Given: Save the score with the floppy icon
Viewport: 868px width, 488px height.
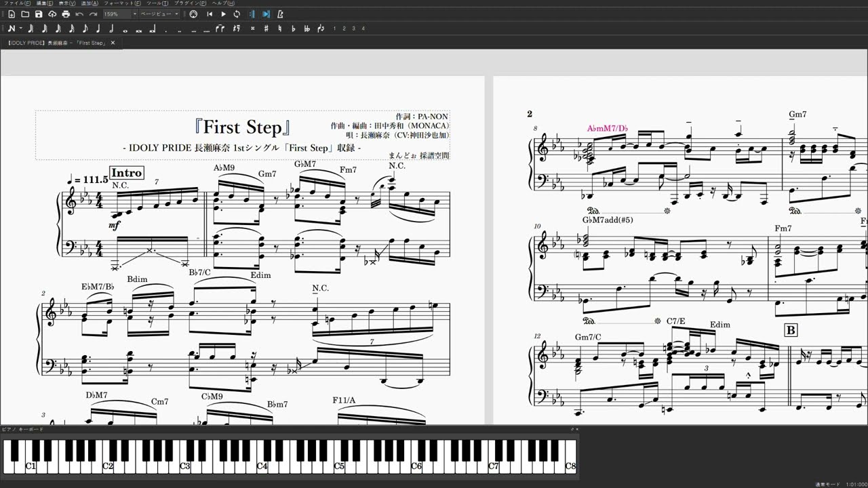Looking at the screenshot, I should (x=39, y=14).
